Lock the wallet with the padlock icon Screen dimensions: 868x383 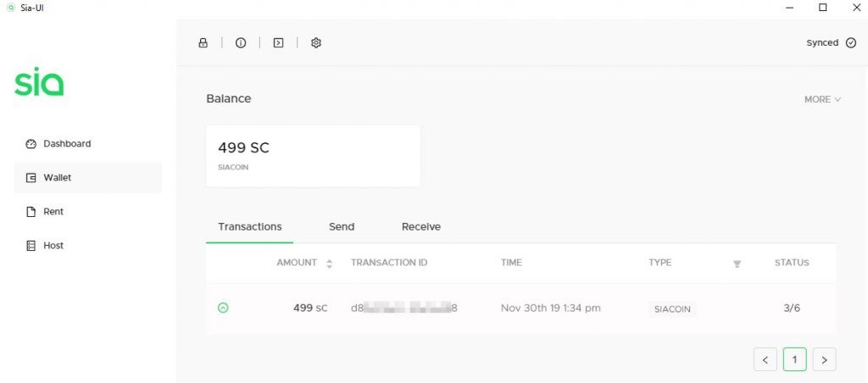[x=203, y=42]
